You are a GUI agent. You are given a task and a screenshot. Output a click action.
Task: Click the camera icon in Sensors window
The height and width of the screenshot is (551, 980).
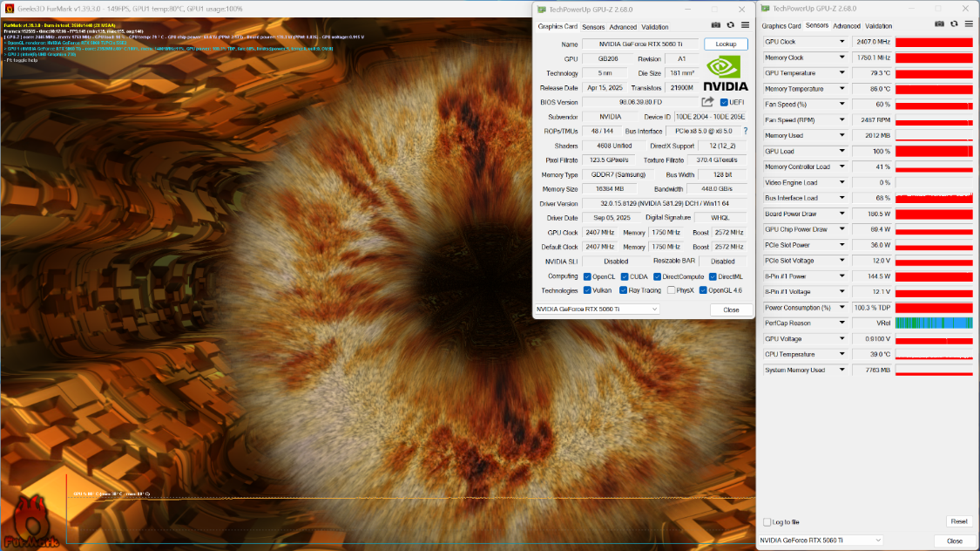[x=939, y=24]
